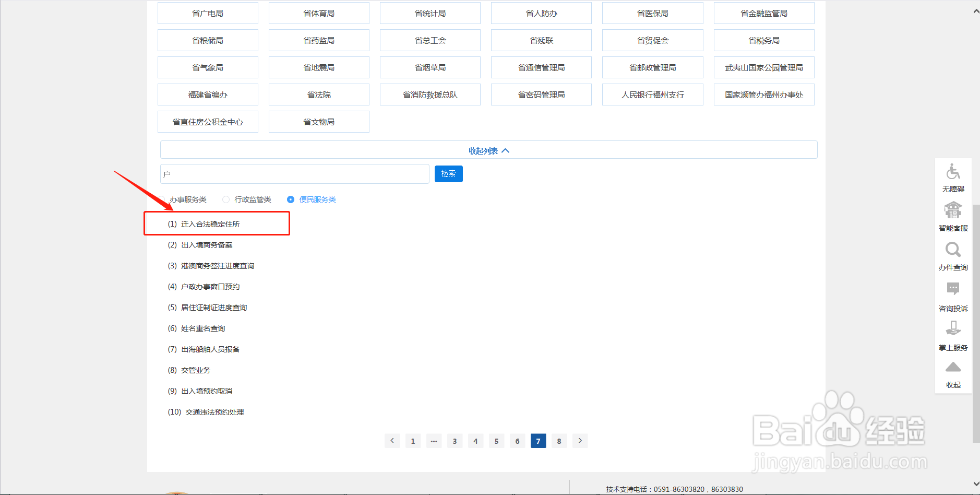Select the 行政监管类 radio button
The image size is (980, 495).
pos(225,199)
